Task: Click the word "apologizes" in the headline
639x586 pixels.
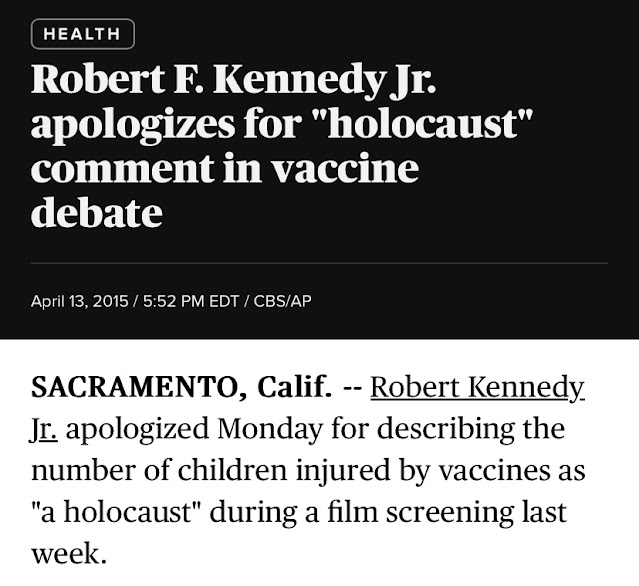Action: (133, 125)
